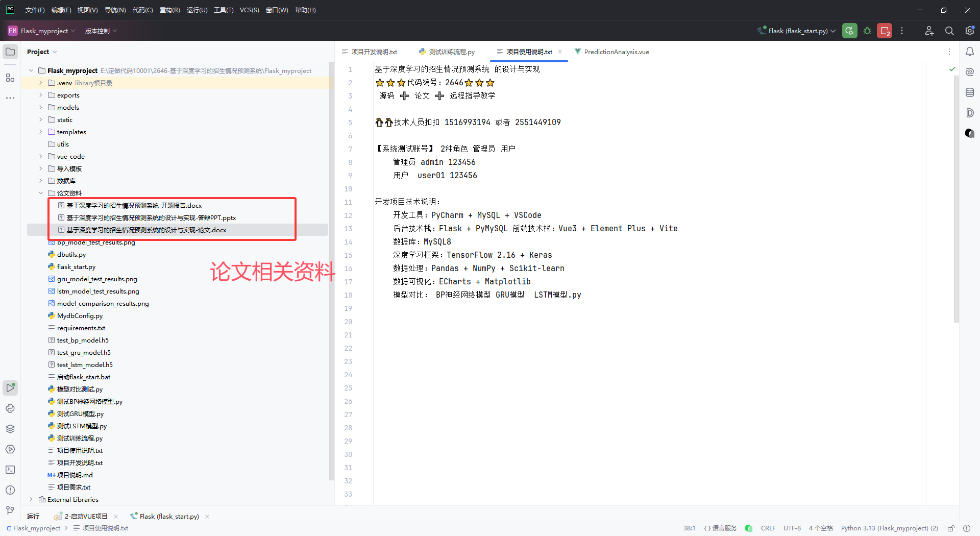Screen dimensions: 980x536
Task: Open the Python Packages layers icon
Action: pos(10,429)
